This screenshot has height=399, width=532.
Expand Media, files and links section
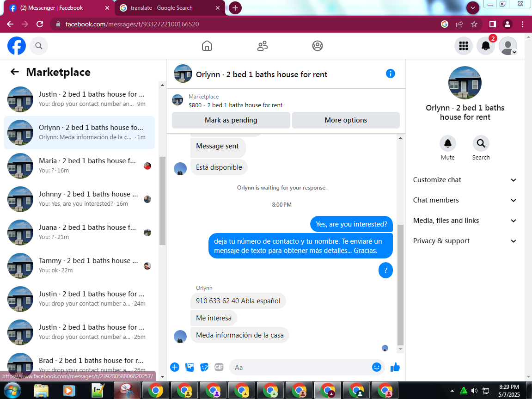465,221
